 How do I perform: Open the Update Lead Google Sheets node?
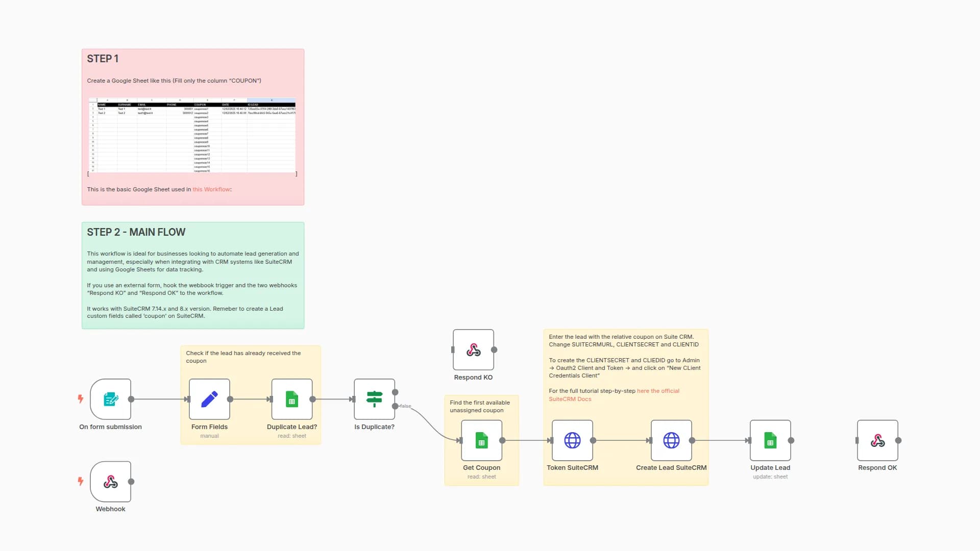point(771,440)
